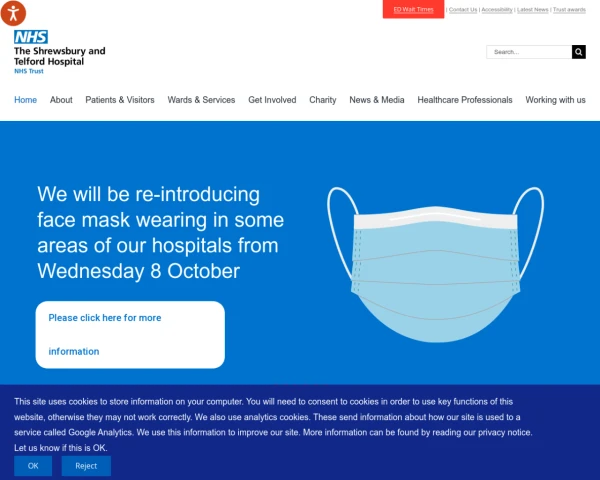Open the Trust awards link
600x480 pixels.
point(569,10)
